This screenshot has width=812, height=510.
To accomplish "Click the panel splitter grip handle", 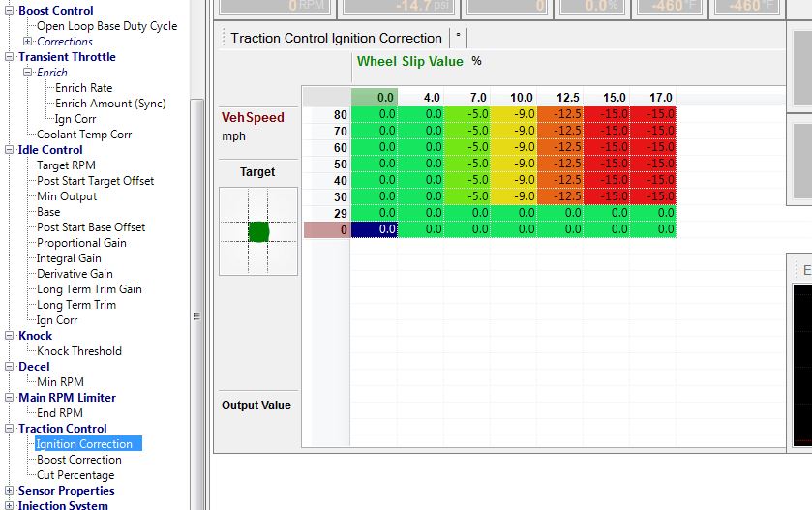I will pyautogui.click(x=196, y=315).
